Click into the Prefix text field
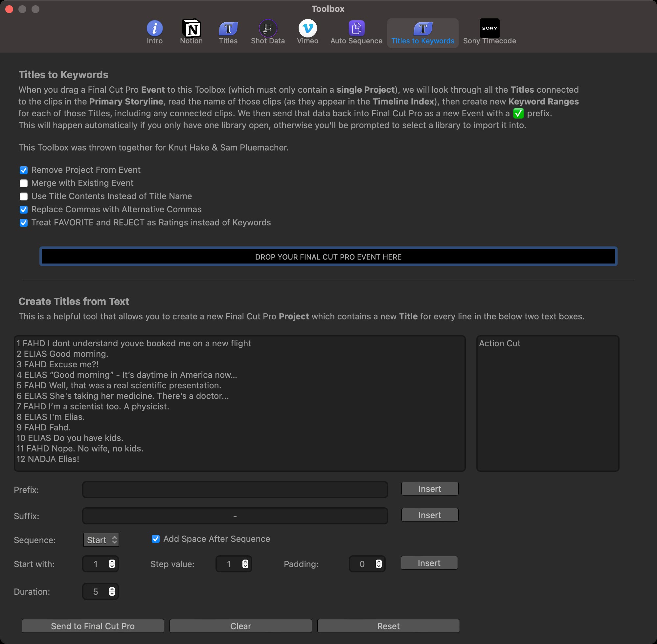 [x=235, y=490]
